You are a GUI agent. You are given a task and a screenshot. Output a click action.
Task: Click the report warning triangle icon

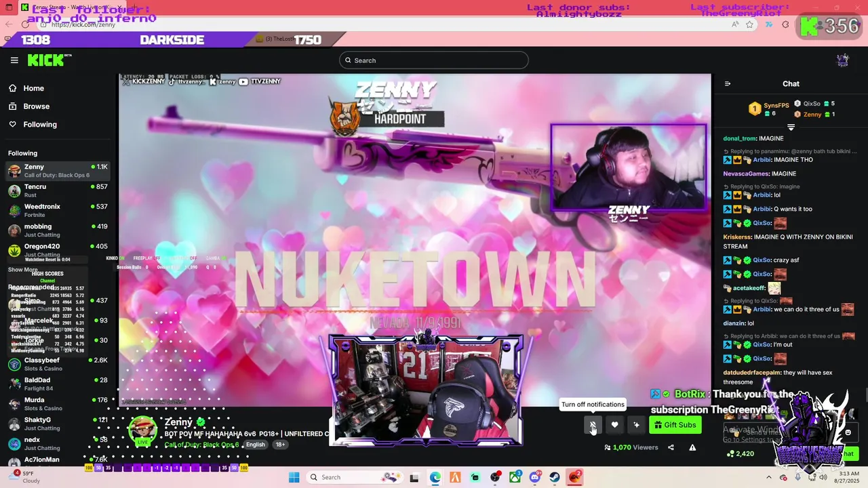[x=692, y=447]
